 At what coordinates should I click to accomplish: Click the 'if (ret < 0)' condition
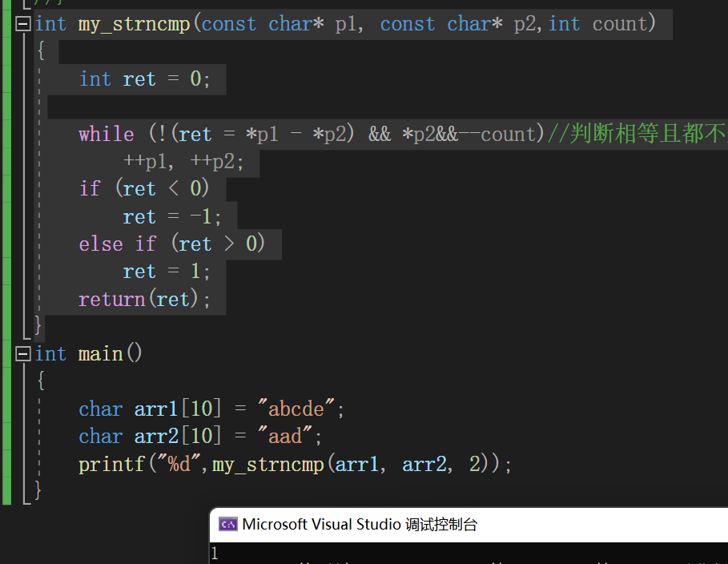click(144, 189)
